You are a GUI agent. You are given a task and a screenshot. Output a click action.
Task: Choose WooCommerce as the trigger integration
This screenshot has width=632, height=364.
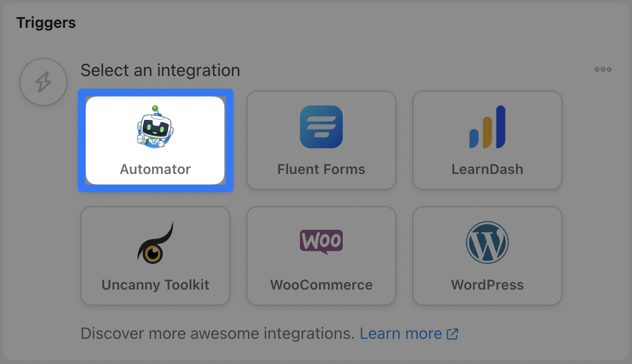point(321,256)
